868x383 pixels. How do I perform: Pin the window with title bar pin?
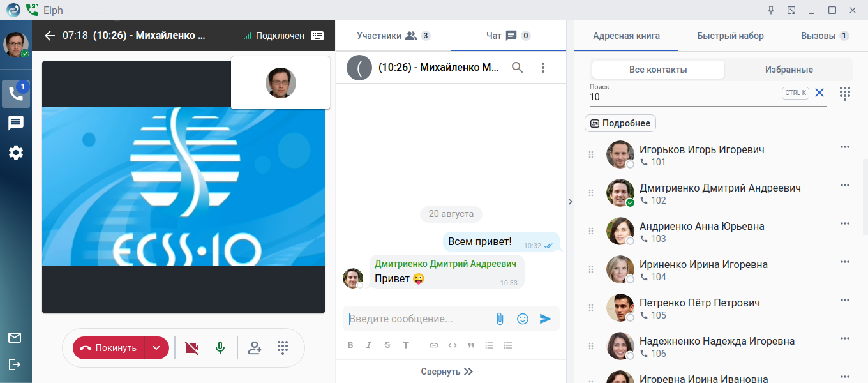tap(771, 10)
